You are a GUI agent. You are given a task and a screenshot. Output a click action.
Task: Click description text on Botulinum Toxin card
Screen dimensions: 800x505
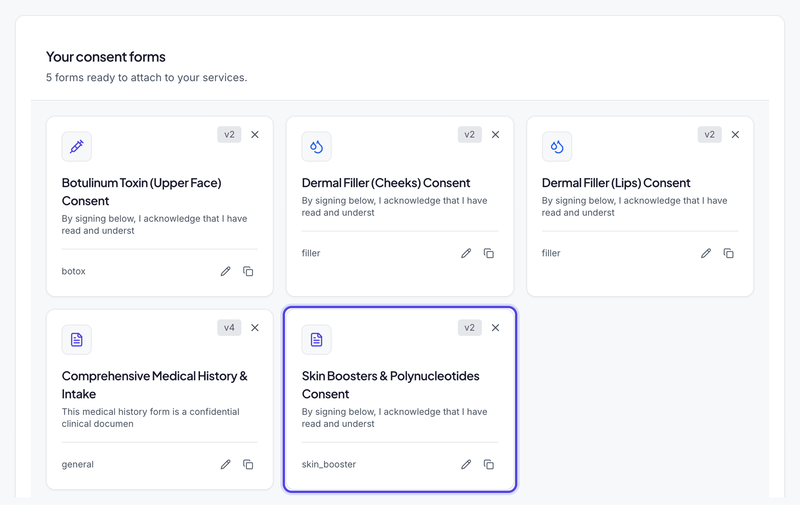point(155,224)
